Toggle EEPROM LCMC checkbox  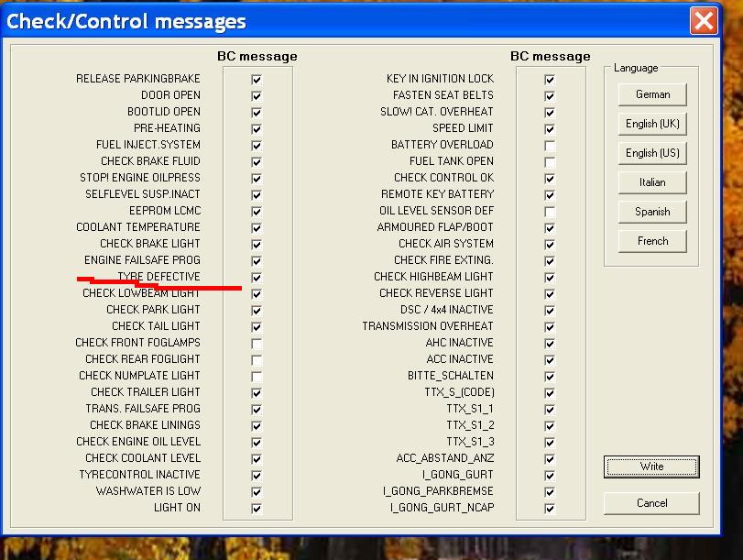point(257,212)
